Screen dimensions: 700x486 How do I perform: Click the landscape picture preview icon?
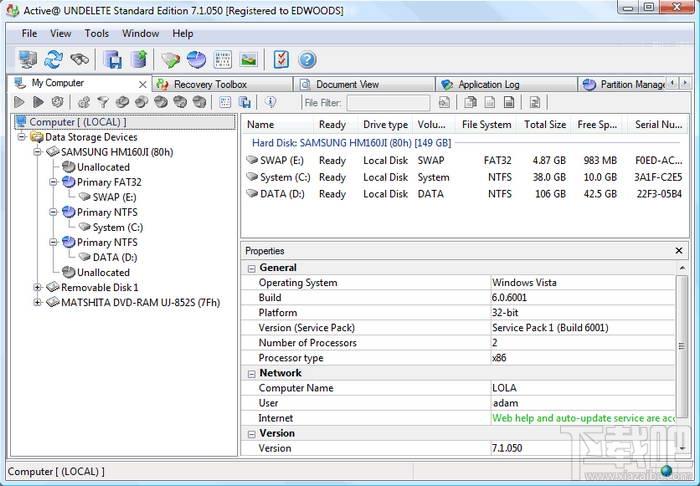coord(248,59)
